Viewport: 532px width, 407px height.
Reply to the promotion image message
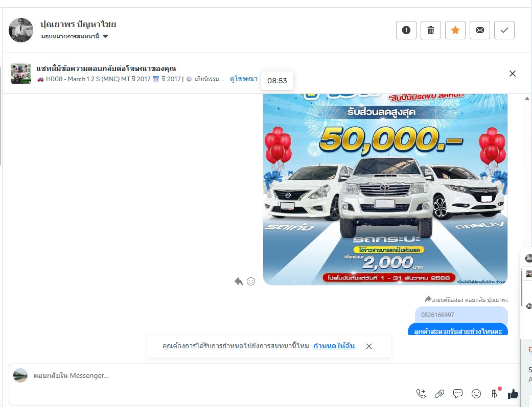click(239, 281)
